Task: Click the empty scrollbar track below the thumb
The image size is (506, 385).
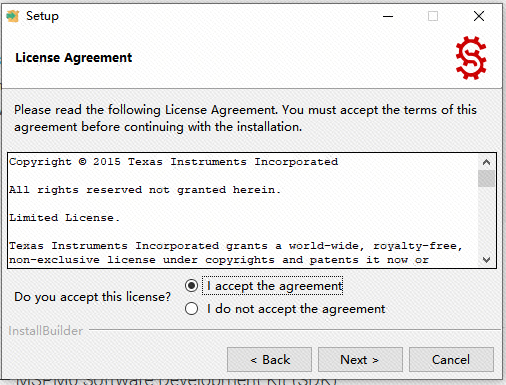Action: click(x=486, y=219)
